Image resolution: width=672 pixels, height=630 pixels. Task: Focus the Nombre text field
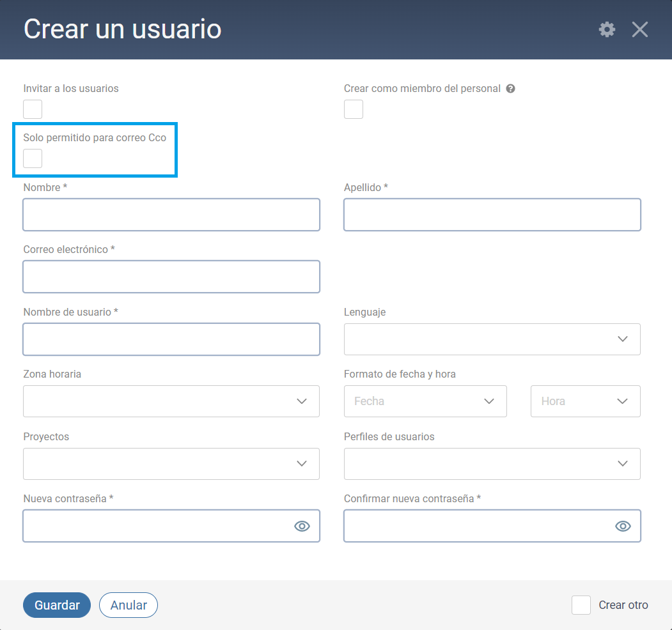(171, 215)
